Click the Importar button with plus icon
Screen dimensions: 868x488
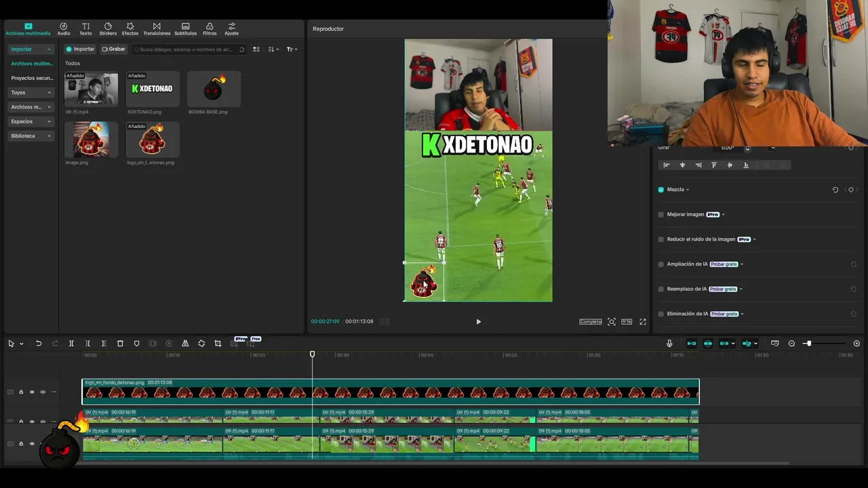tap(80, 49)
